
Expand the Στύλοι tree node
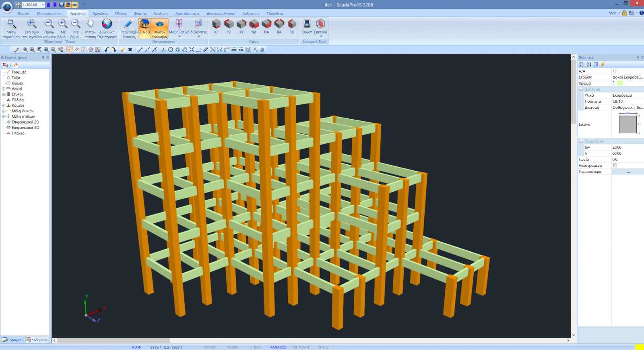[x=4, y=95]
